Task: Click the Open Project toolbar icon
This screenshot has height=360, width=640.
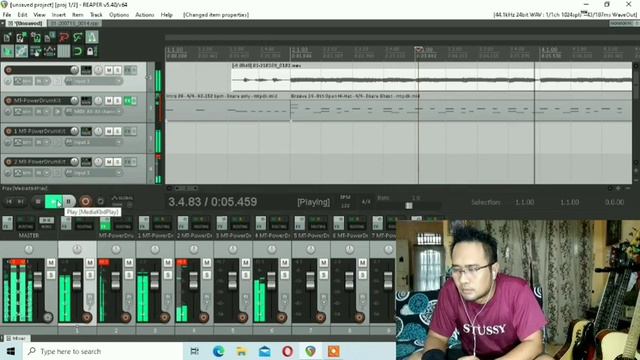Action: click(21, 38)
